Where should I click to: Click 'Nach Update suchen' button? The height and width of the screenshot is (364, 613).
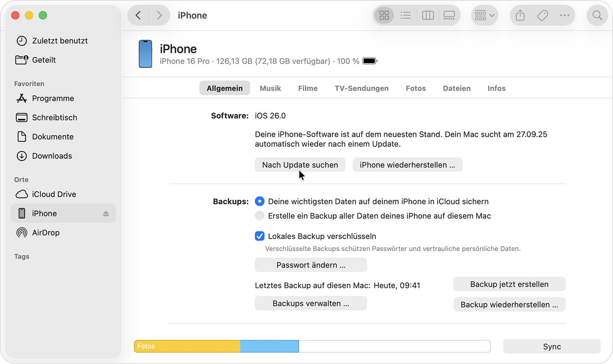(300, 165)
